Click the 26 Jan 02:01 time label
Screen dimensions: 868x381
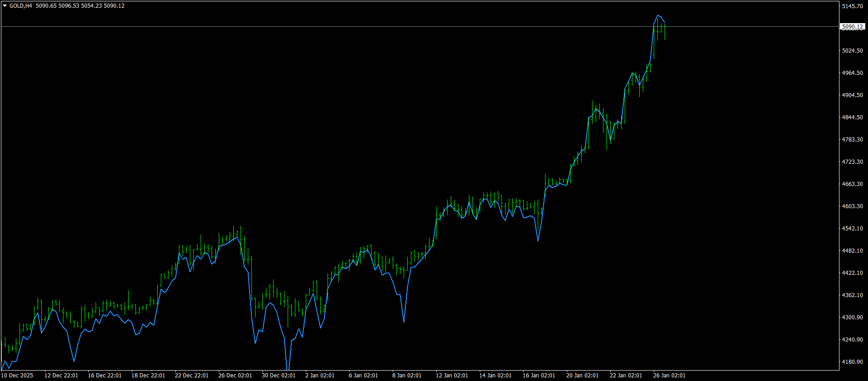click(x=669, y=376)
